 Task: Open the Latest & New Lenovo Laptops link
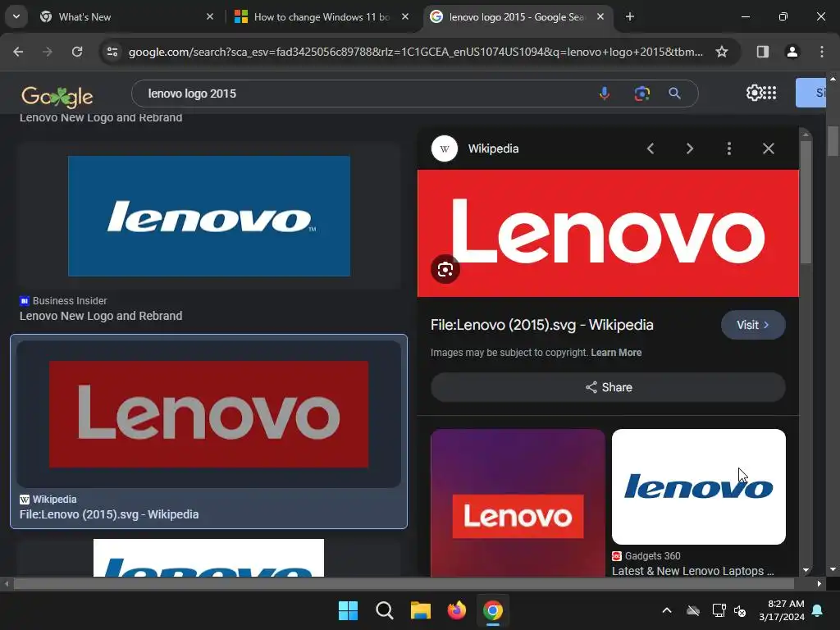pyautogui.click(x=692, y=571)
